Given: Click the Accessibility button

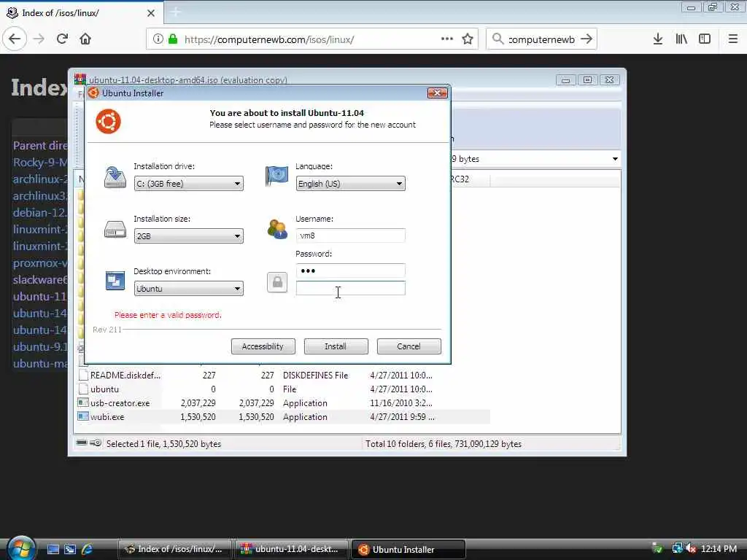Looking at the screenshot, I should (x=263, y=346).
